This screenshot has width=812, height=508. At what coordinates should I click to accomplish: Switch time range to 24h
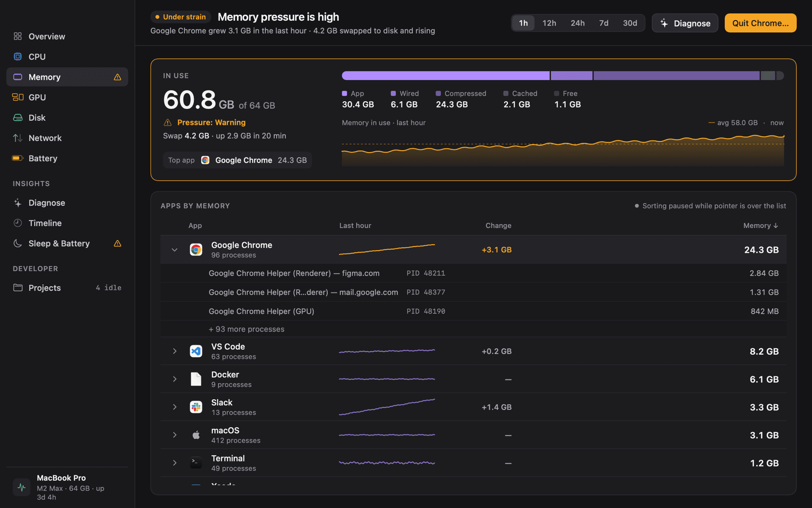pyautogui.click(x=577, y=23)
